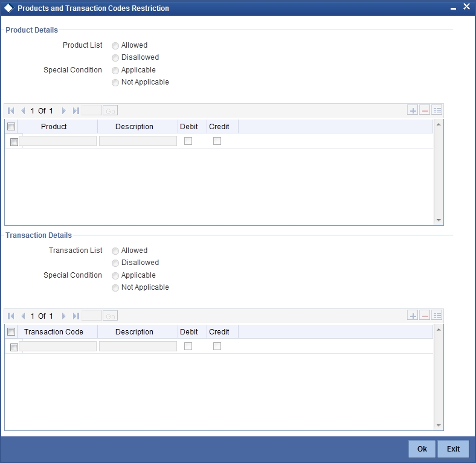Go to last page in Product grid

coord(76,110)
